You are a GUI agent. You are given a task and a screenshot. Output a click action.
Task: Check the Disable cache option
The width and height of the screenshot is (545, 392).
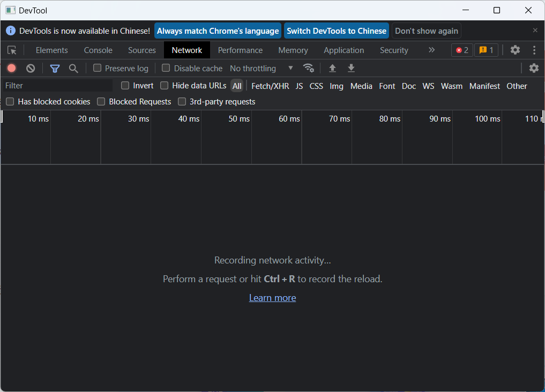coord(166,68)
